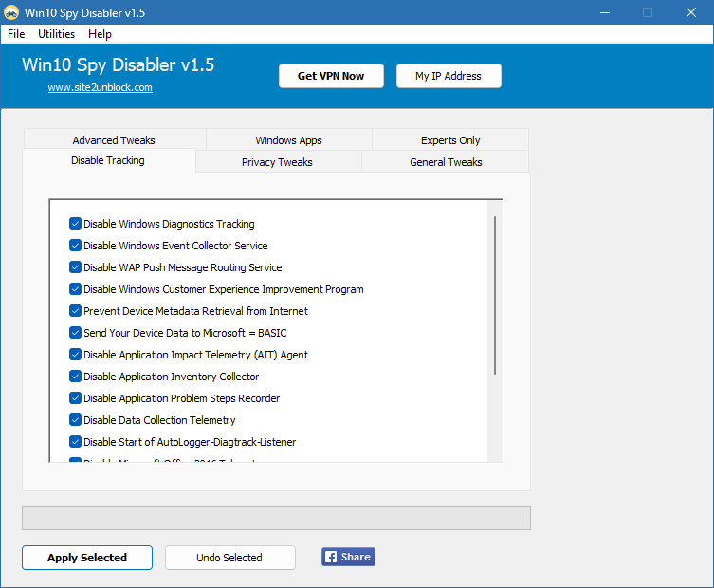
Task: Click the empty progress bar above Apply Selected
Action: pos(276,519)
